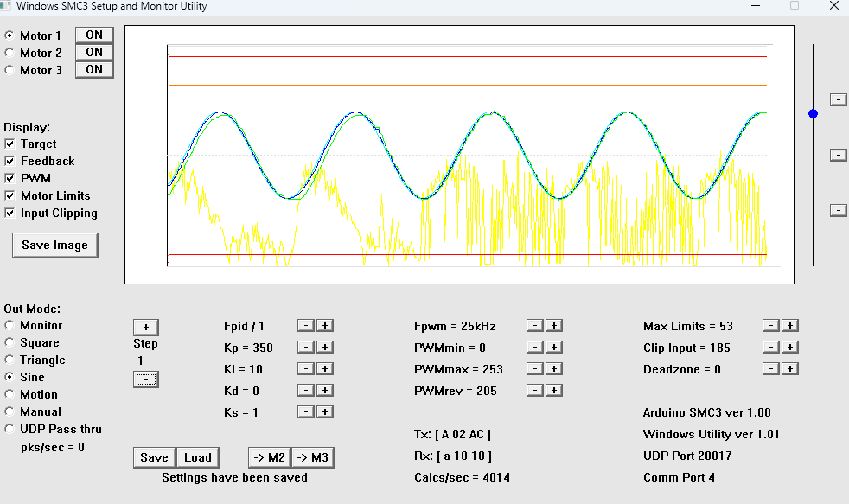This screenshot has width=849, height=504.
Task: Increase the Kp value with plus button
Action: [324, 348]
